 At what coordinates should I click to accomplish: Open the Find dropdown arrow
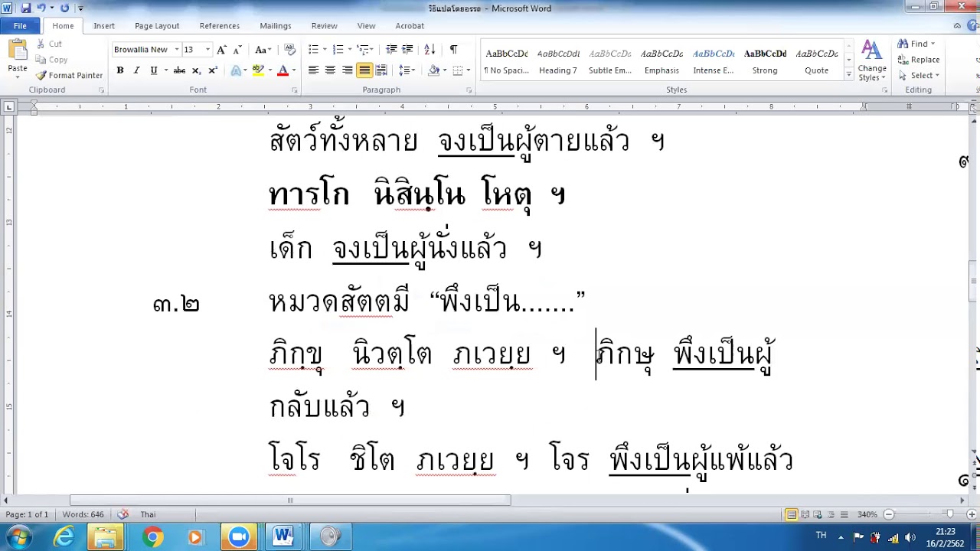(x=933, y=44)
